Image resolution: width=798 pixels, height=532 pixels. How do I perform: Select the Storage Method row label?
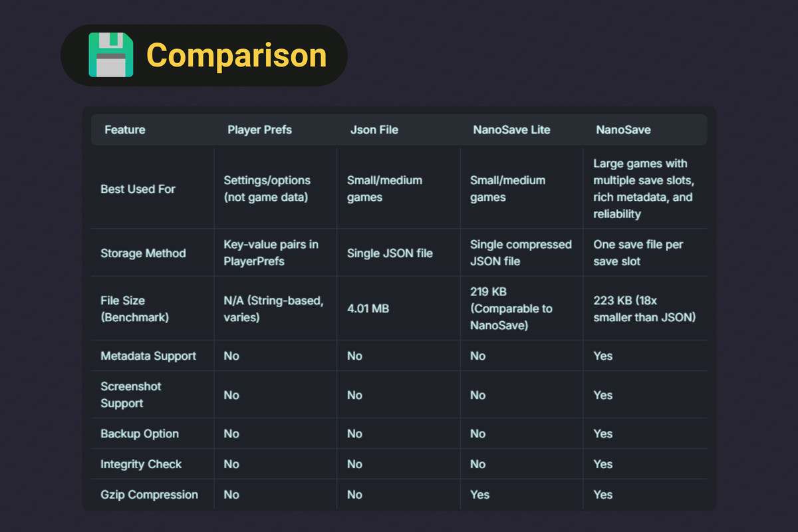pyautogui.click(x=143, y=253)
